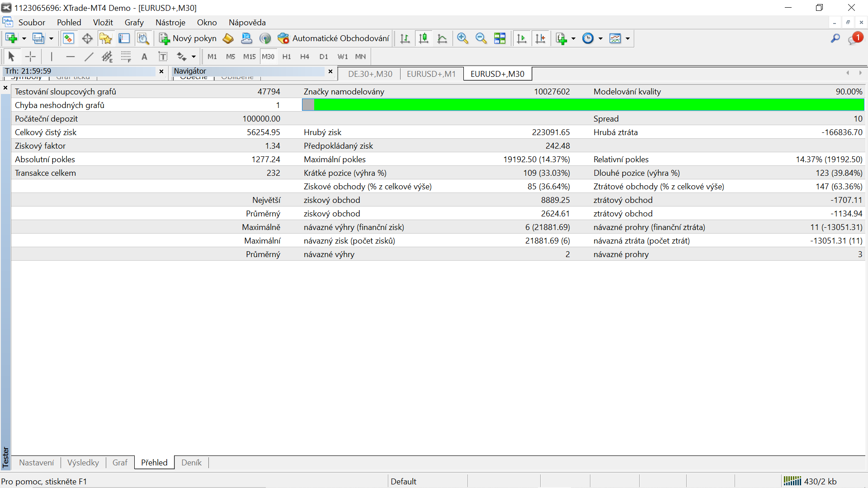Open the Graf tester tab
This screenshot has height=488, width=868.
pos(120,463)
